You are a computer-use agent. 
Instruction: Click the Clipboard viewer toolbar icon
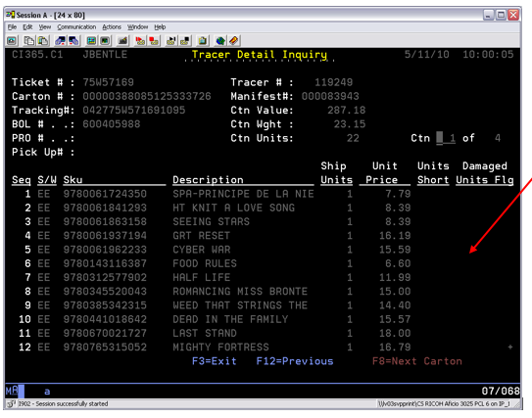tap(203, 41)
